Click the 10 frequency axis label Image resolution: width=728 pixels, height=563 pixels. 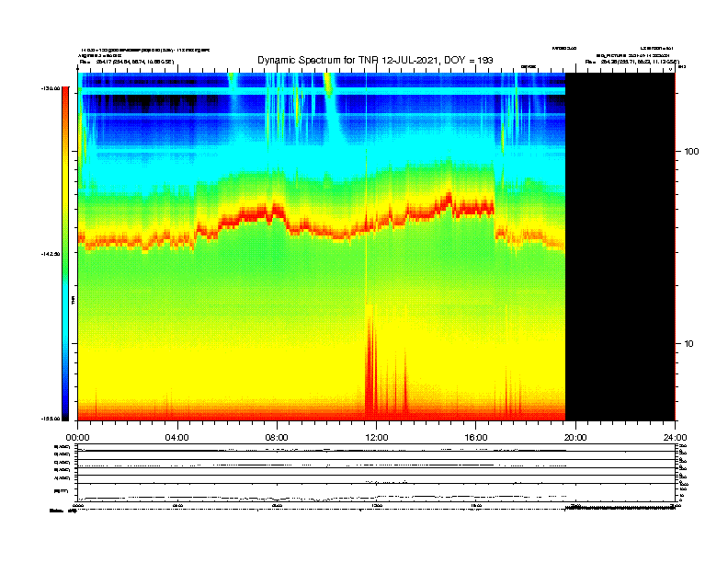coord(689,344)
